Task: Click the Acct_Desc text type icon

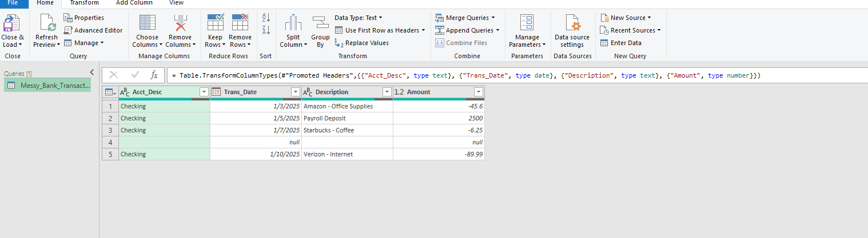Action: click(x=125, y=92)
